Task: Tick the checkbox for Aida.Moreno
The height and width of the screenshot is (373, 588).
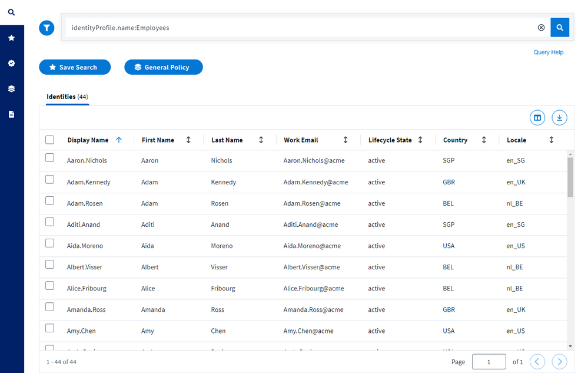Action: tap(50, 243)
